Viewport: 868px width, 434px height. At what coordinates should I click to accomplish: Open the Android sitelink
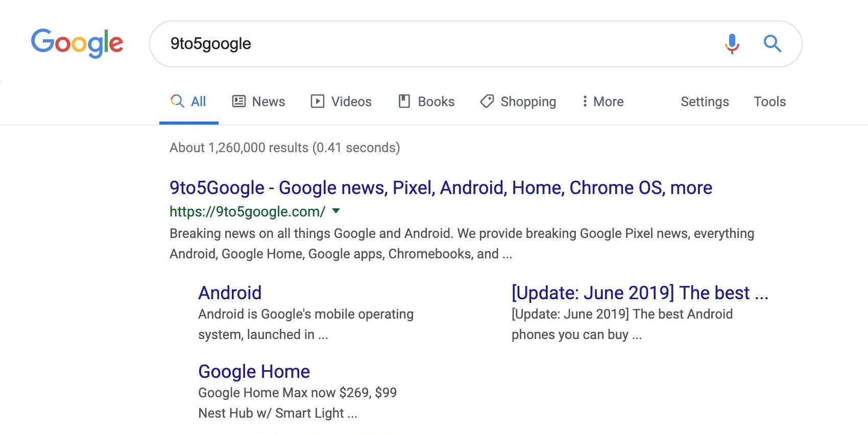click(x=230, y=293)
